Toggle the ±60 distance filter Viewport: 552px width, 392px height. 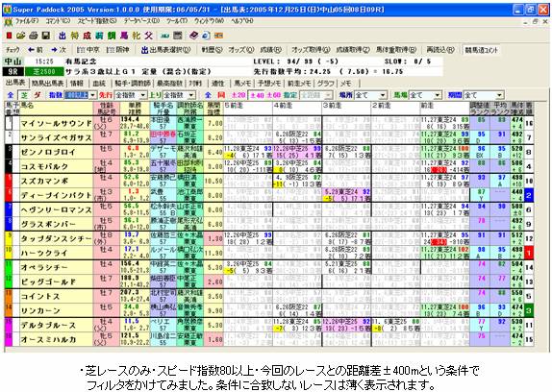273,95
